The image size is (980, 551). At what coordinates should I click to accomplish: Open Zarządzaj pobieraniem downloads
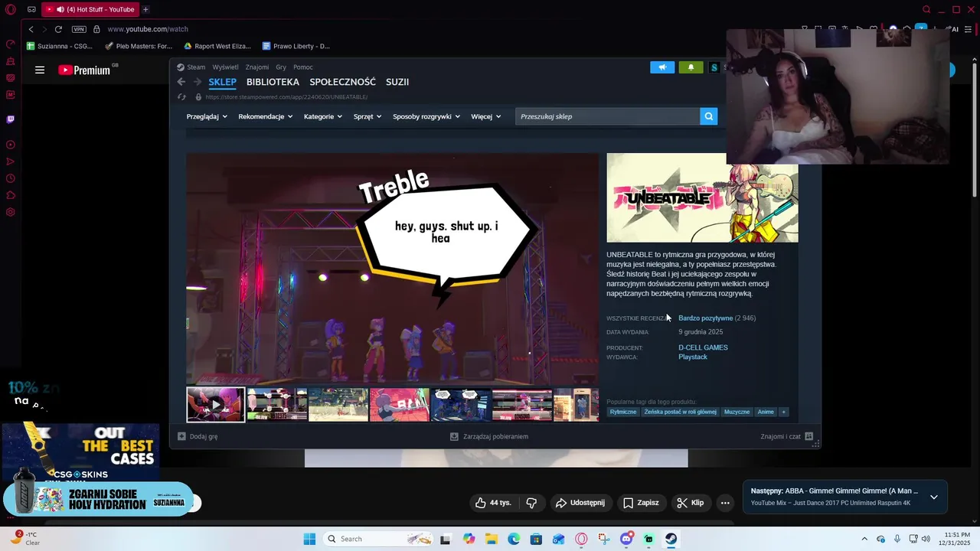click(489, 436)
